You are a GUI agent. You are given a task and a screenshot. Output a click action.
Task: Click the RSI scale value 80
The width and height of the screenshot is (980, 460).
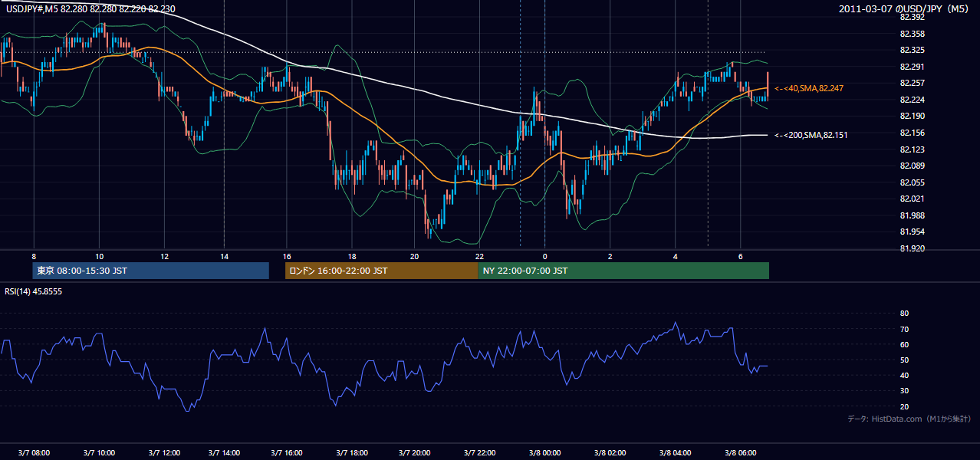click(904, 314)
